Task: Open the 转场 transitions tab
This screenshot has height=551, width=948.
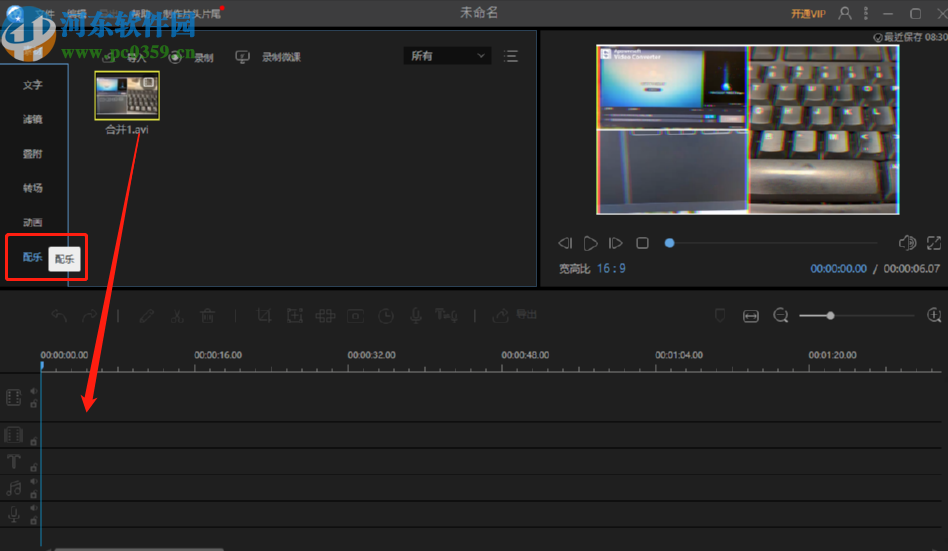Action: (x=33, y=188)
